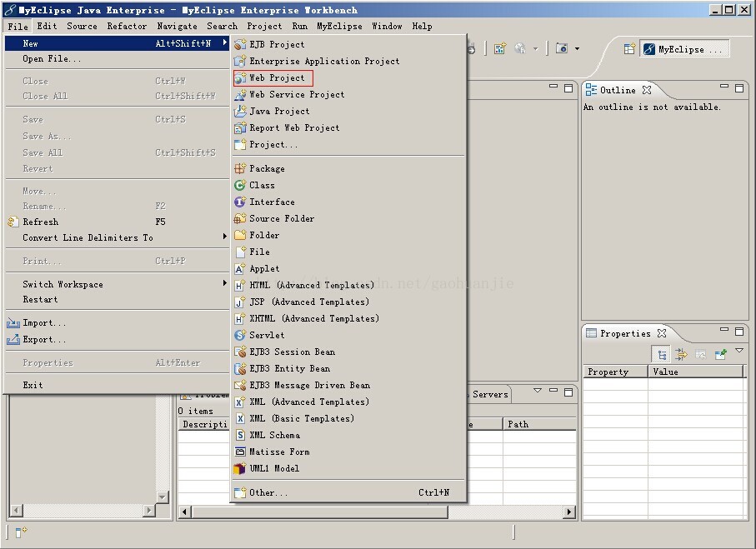This screenshot has height=549, width=756.
Task: Choose Report Web Project entry
Action: [348, 127]
